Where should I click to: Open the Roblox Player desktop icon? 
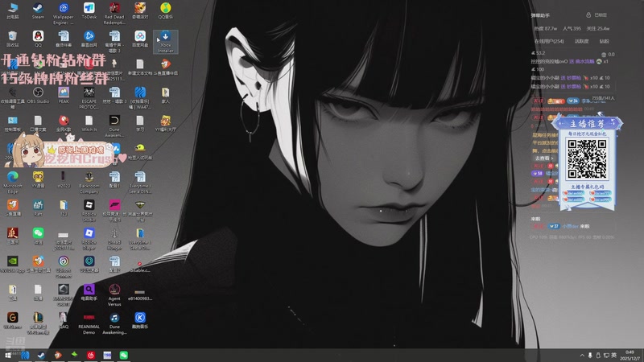[89, 238]
